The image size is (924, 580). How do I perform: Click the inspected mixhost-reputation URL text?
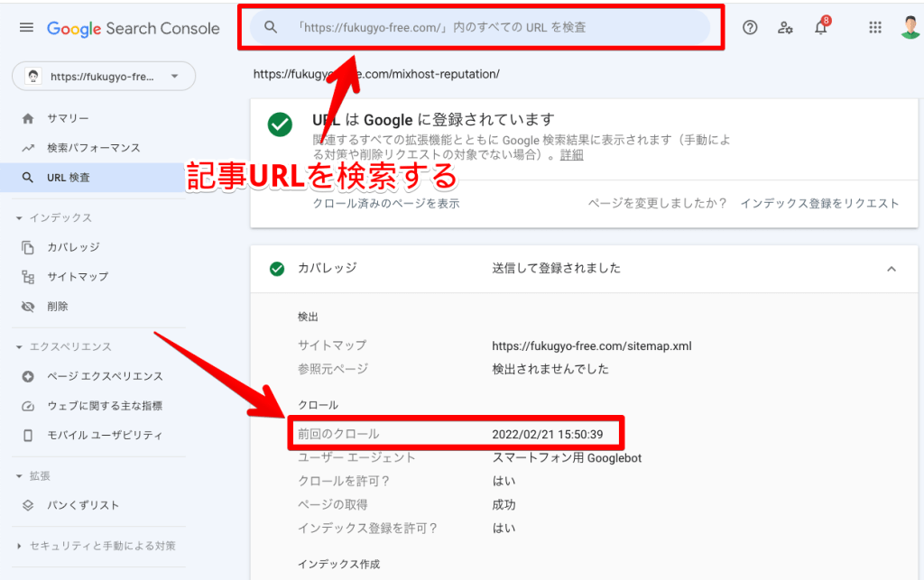376,74
